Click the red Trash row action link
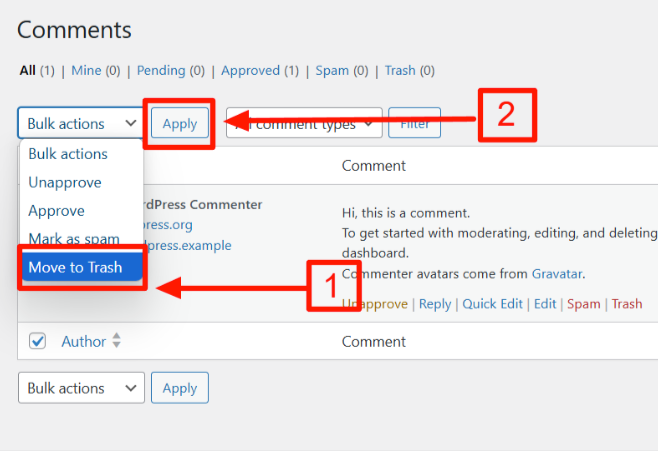The height and width of the screenshot is (451, 658). coord(627,303)
